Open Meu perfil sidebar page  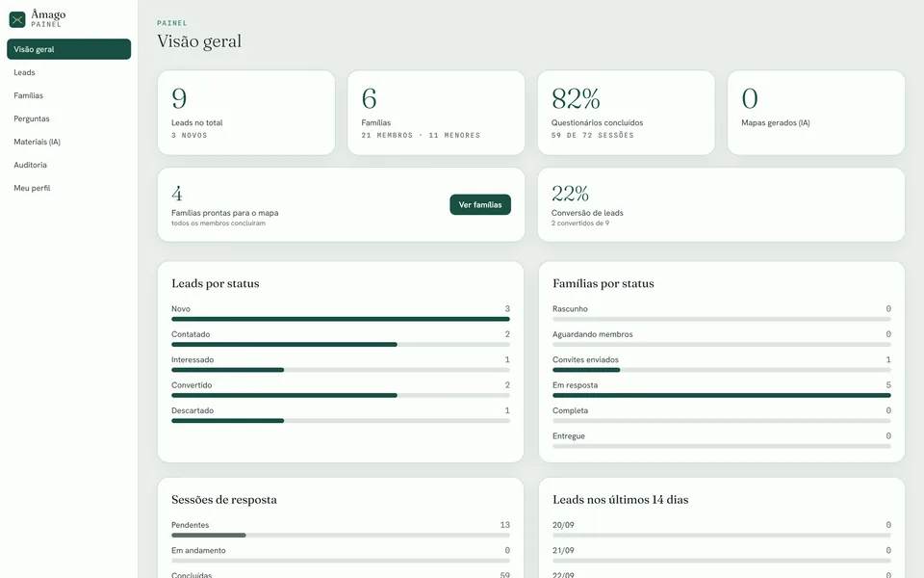(69, 188)
